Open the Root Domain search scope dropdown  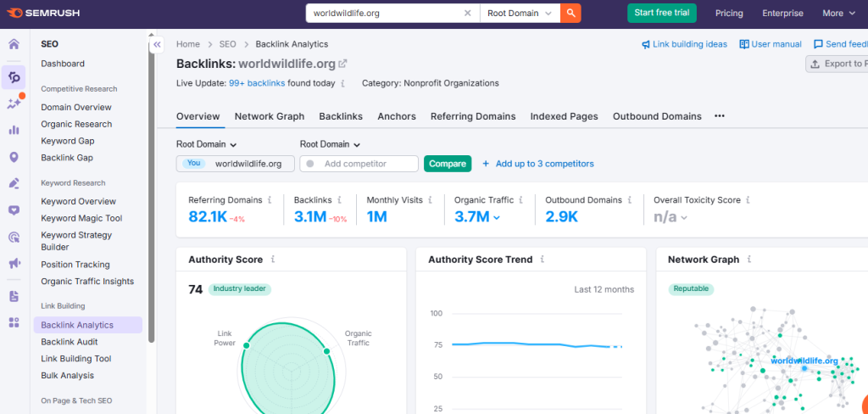tap(520, 13)
